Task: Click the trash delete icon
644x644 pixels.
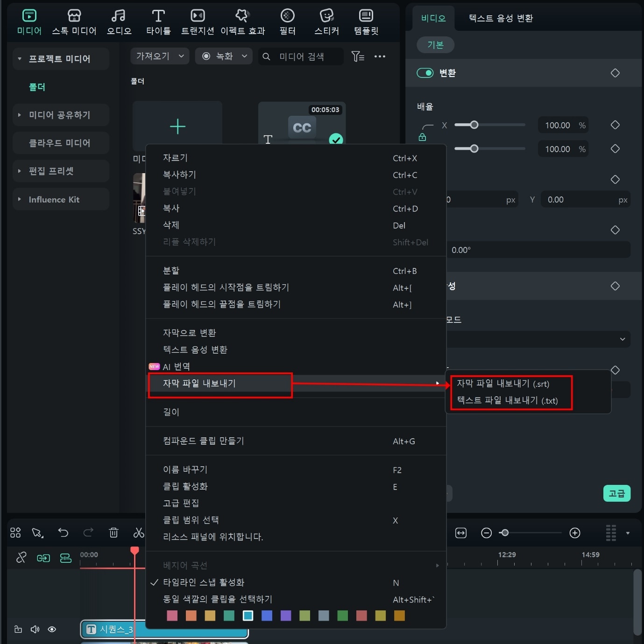Action: (113, 532)
